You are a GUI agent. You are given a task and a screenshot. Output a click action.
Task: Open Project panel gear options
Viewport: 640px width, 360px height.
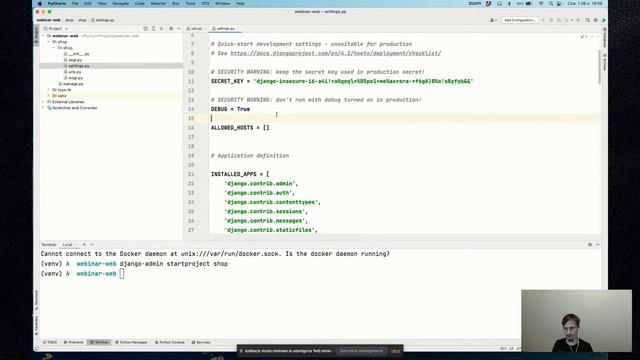pyautogui.click(x=171, y=29)
